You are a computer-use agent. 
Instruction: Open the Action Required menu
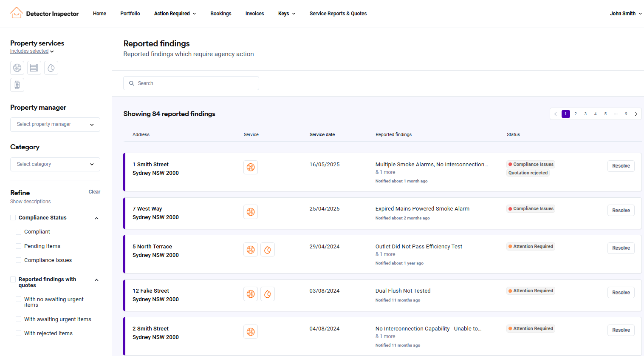(175, 14)
